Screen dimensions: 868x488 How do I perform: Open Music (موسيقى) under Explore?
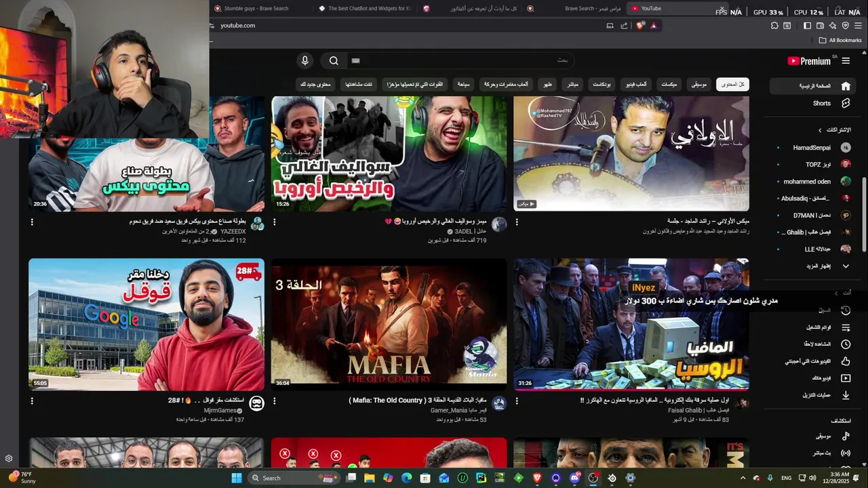[814, 436]
